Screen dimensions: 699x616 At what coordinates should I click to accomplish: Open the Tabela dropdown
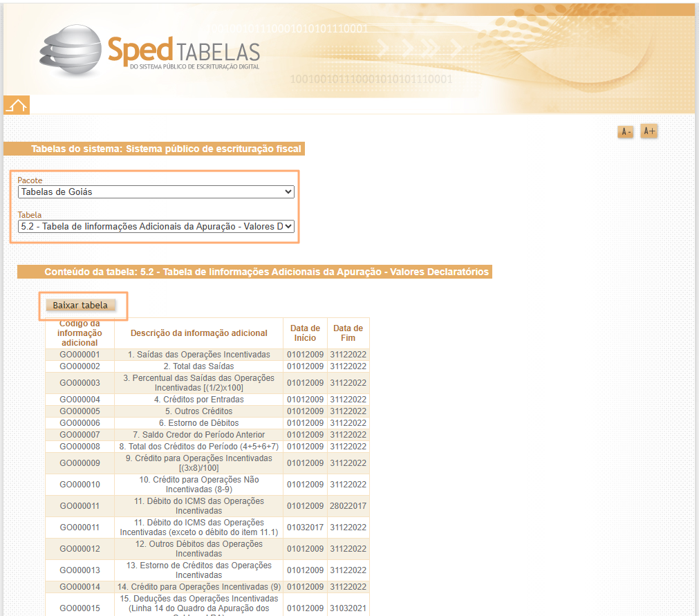pos(156,227)
